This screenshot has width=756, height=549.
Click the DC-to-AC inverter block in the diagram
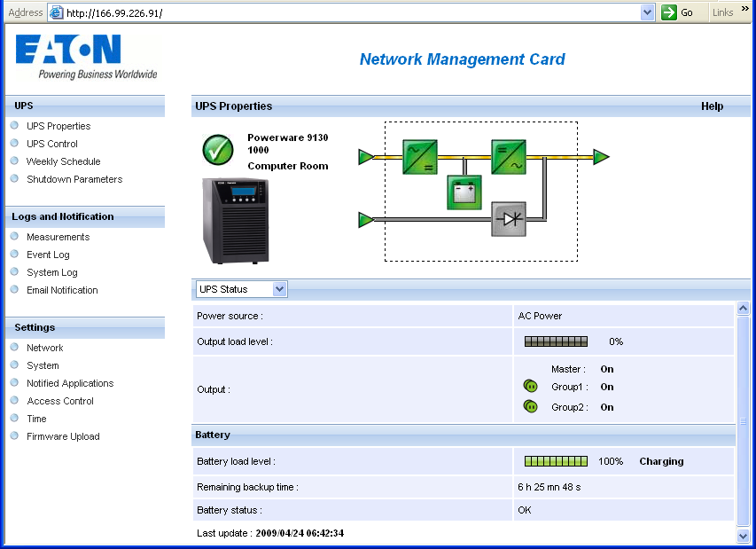(509, 157)
